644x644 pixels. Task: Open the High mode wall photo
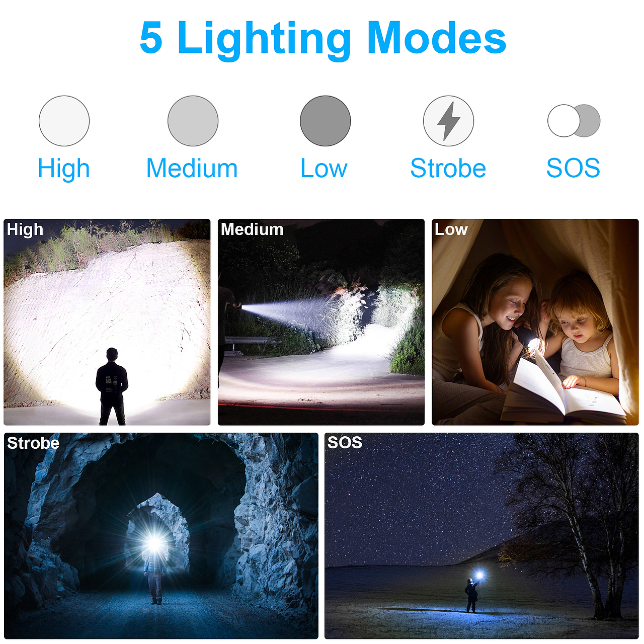point(107,322)
